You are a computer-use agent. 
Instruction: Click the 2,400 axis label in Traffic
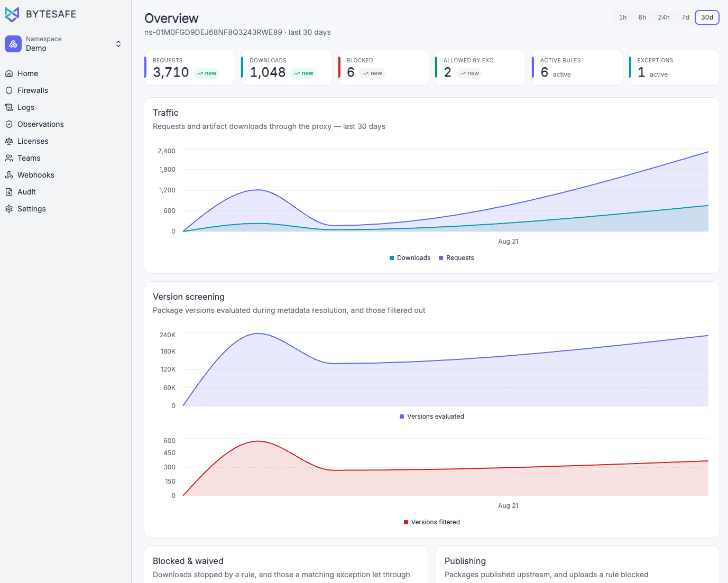click(x=167, y=151)
